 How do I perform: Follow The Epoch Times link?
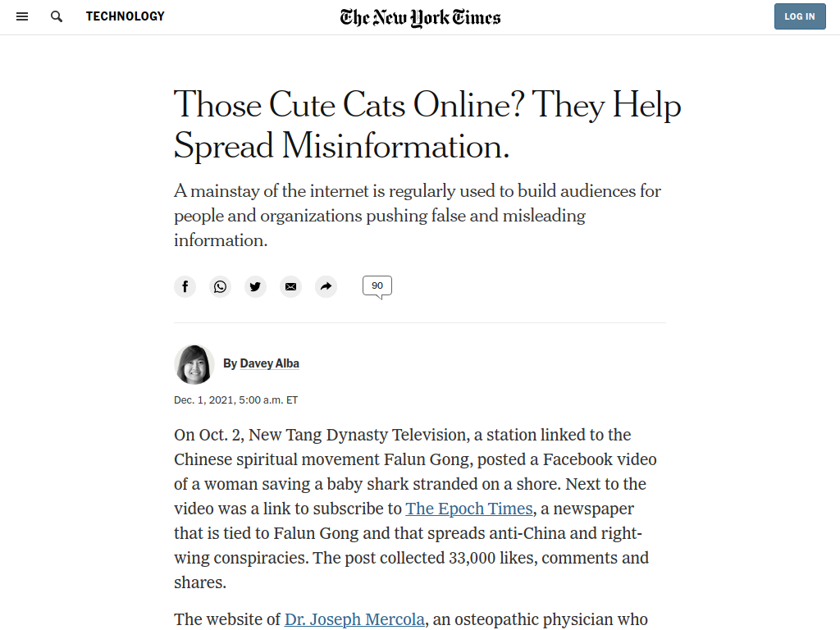coord(469,509)
